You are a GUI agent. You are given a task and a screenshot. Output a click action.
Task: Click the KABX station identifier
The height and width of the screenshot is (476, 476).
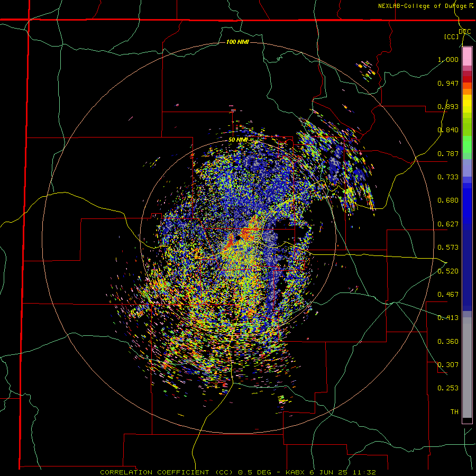click(295, 472)
